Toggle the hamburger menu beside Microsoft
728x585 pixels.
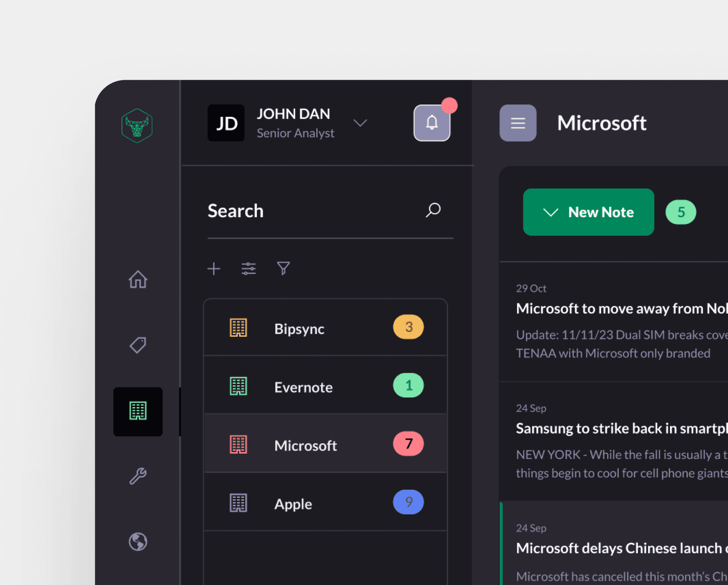tap(518, 123)
